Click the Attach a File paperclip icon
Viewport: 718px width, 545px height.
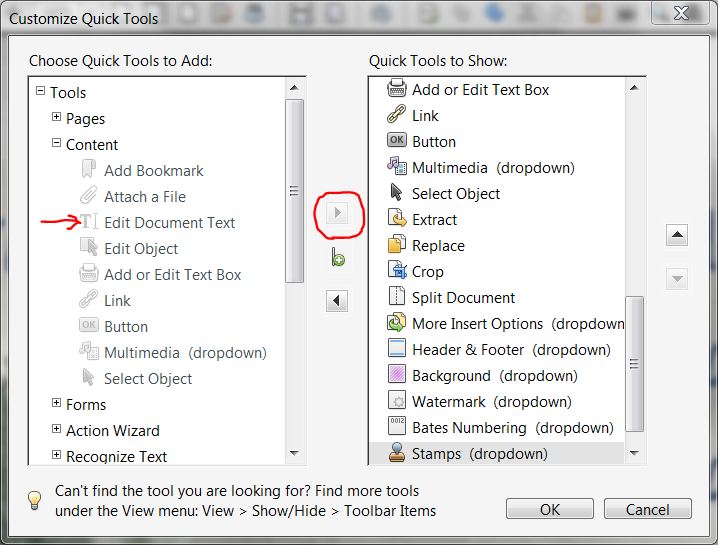tap(88, 195)
